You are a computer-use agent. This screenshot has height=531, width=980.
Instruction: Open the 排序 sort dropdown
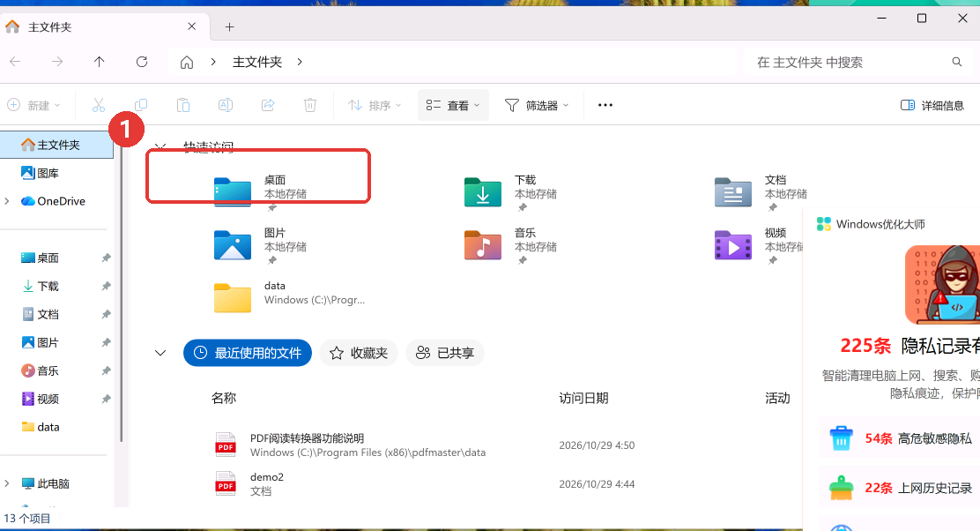(x=375, y=105)
